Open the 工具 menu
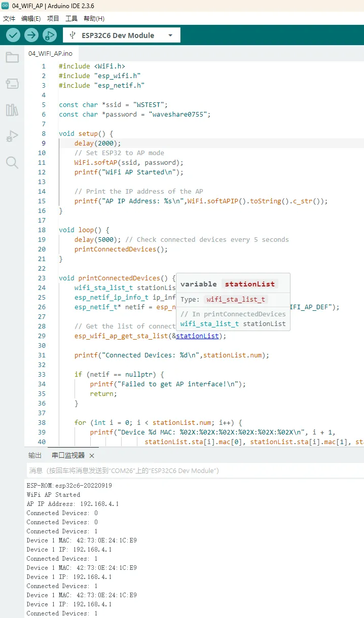Screen dimensions: 364x618 [71, 19]
